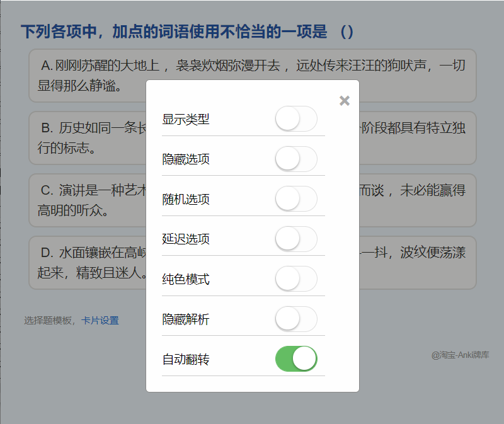Click the 随机选项 label text
Image resolution: width=504 pixels, height=424 pixels.
pos(186,199)
